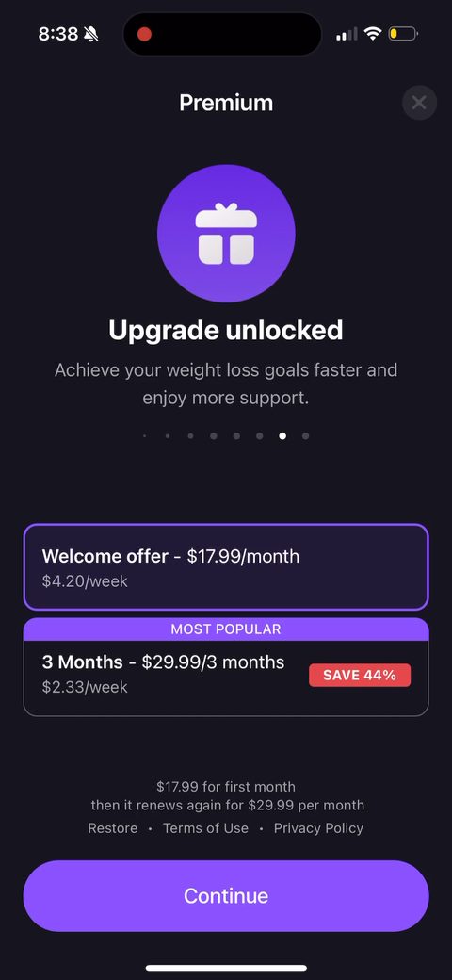The width and height of the screenshot is (452, 980).
Task: Open the Terms of Use link
Action: pos(205,828)
